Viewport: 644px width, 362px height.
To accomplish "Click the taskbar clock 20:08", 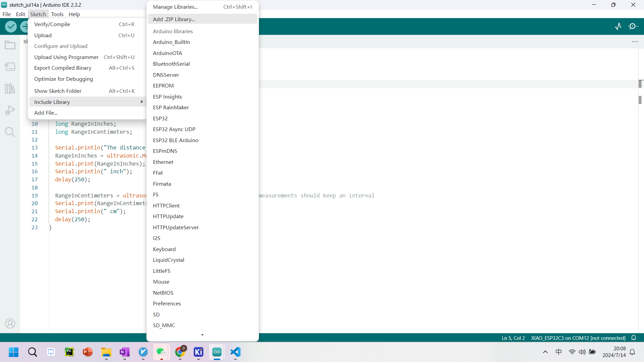I will (620, 349).
